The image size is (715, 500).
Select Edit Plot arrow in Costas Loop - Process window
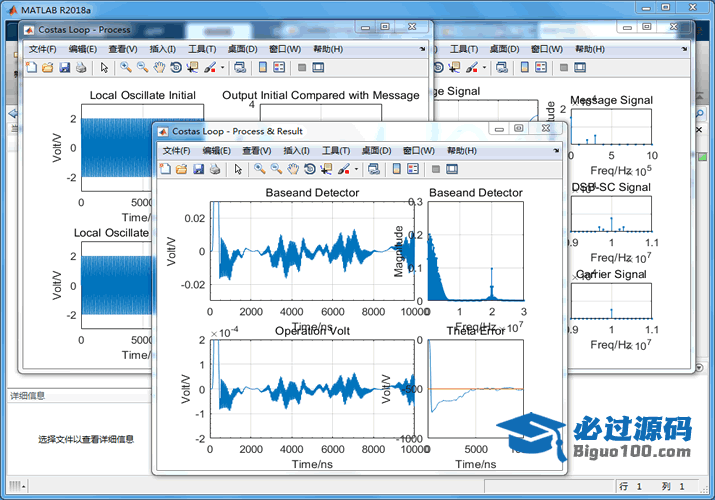tap(104, 67)
